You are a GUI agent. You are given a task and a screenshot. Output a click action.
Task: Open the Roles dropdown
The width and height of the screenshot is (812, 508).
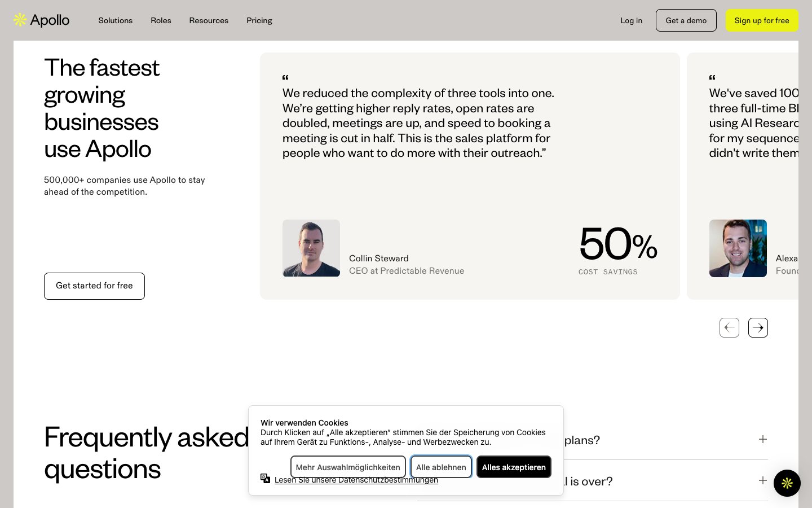coord(161,20)
